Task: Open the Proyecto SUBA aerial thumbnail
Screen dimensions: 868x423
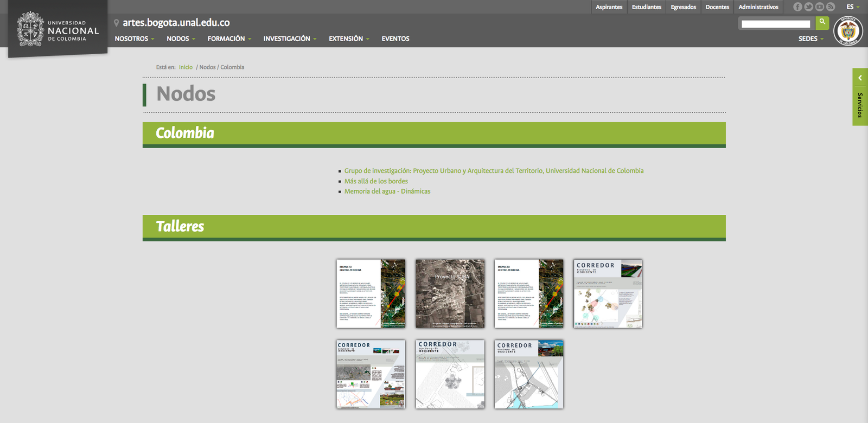Action: click(450, 293)
